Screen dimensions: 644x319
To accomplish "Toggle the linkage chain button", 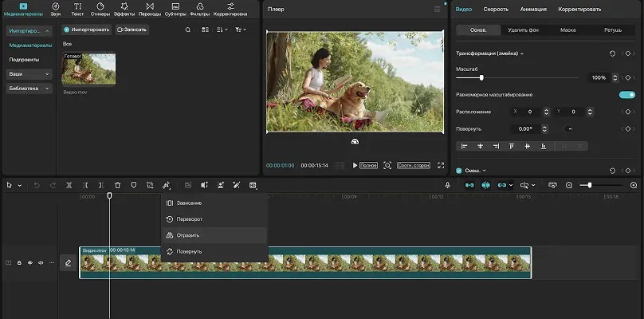I will click(x=502, y=185).
